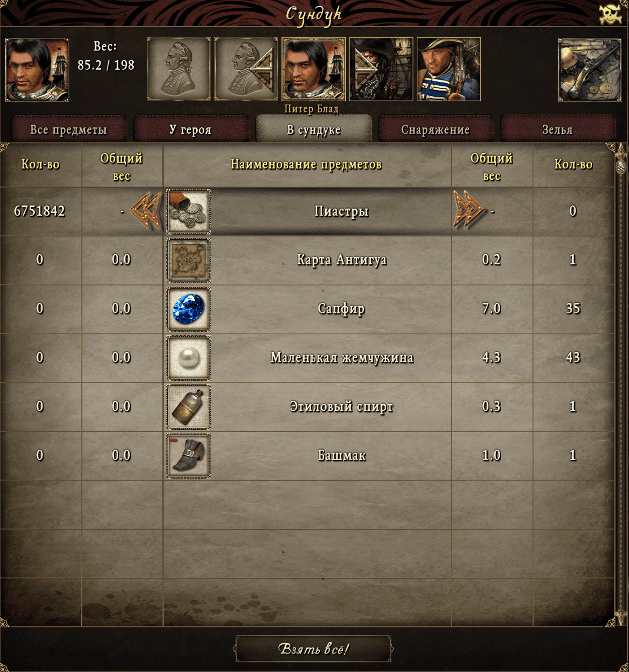This screenshot has width=629, height=672.
Task: Select the officer portrait in blue uniform
Action: (x=449, y=69)
